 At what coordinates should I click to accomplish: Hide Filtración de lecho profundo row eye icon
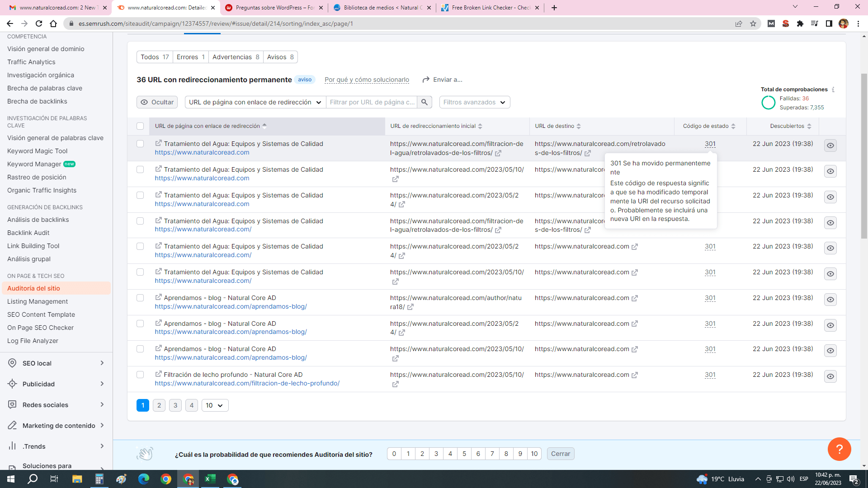830,376
